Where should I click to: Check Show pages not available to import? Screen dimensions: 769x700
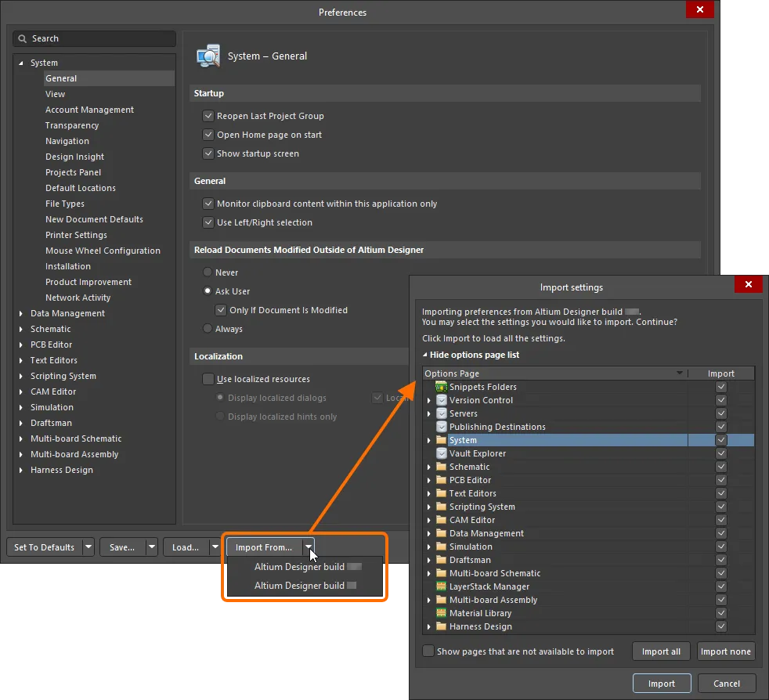pos(428,651)
